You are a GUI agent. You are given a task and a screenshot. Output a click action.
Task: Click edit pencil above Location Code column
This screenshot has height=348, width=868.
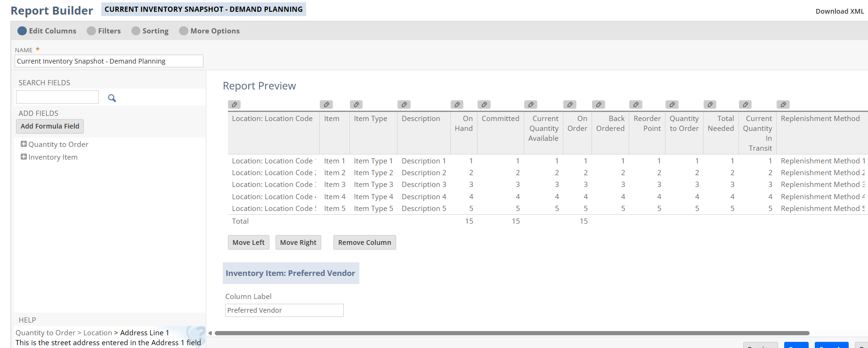coord(234,105)
